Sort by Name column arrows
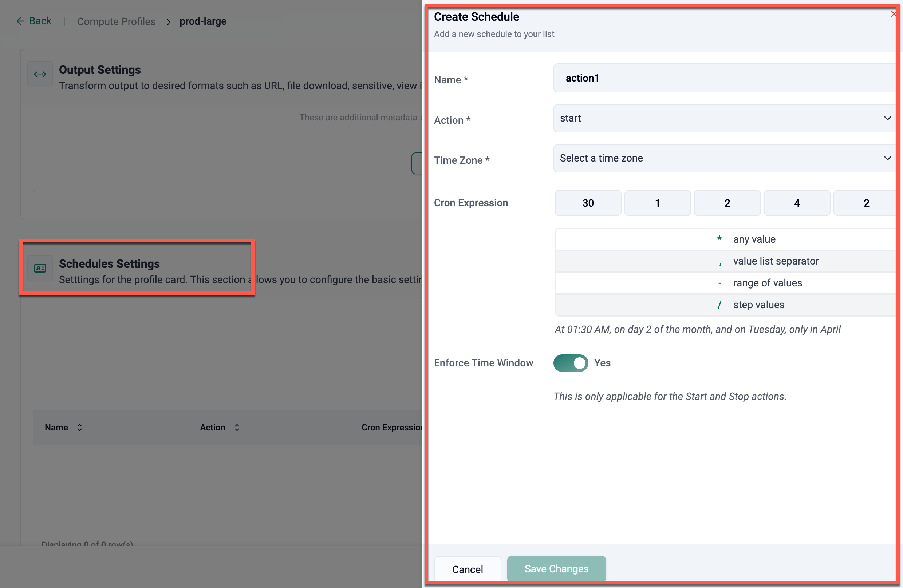 [x=80, y=428]
